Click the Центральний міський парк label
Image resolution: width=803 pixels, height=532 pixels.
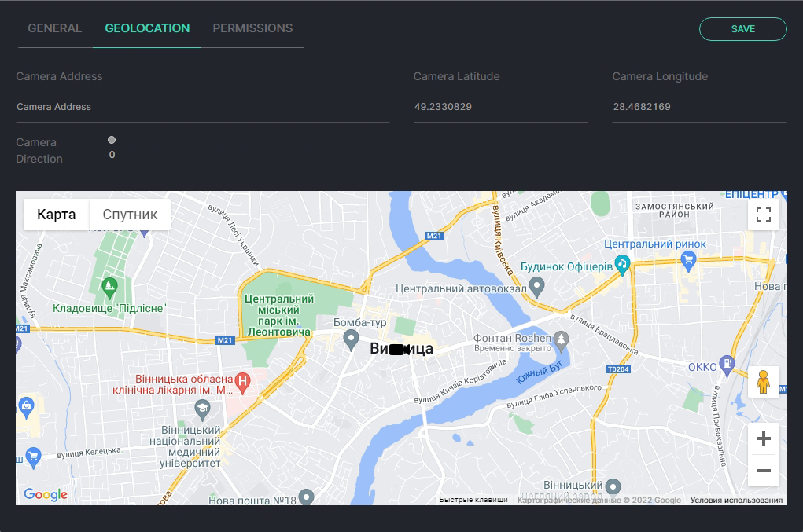pyautogui.click(x=278, y=315)
